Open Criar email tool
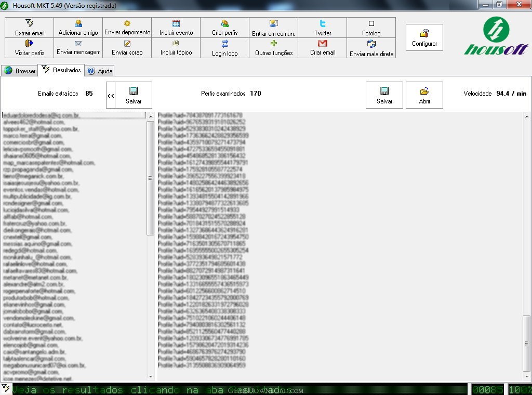The image size is (532, 395). click(322, 48)
